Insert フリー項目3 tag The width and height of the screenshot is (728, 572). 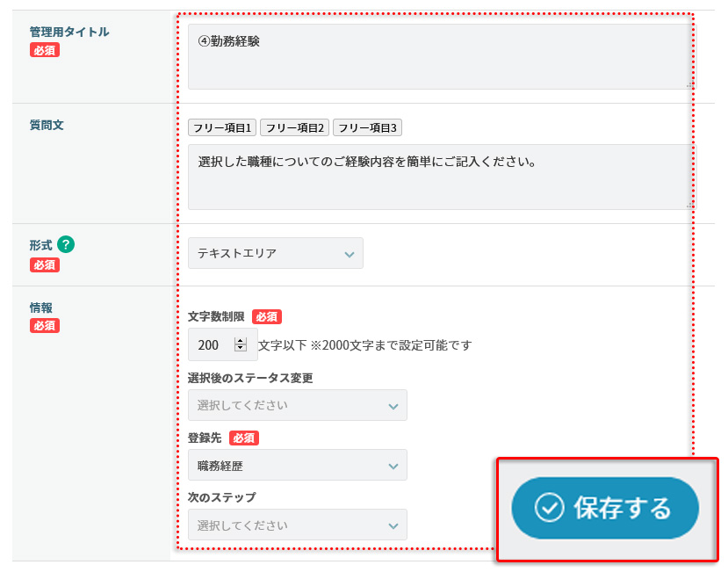pos(367,128)
